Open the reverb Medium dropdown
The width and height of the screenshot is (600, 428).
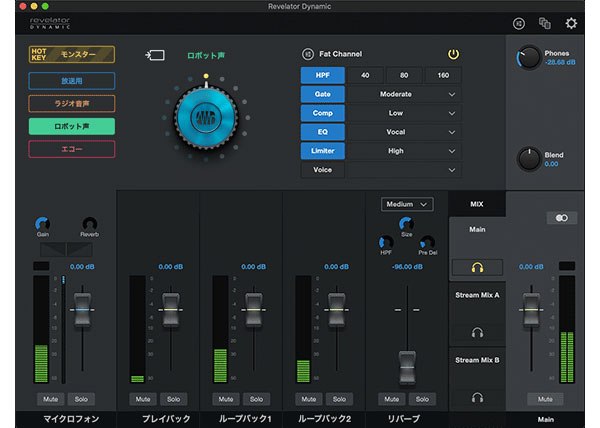407,204
